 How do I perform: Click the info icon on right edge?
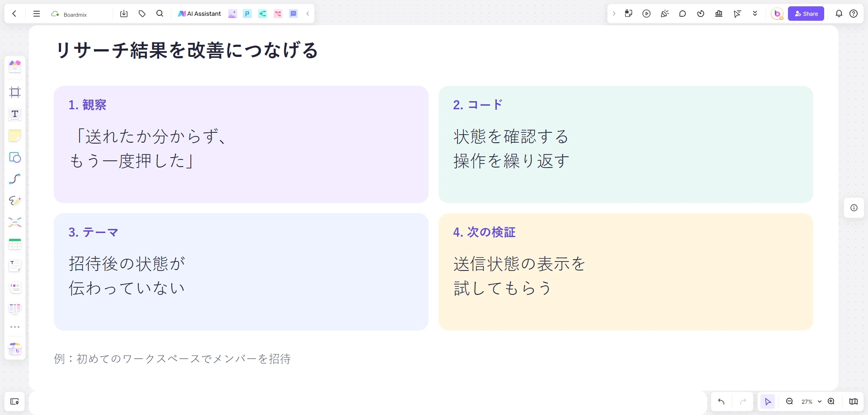coord(854,208)
